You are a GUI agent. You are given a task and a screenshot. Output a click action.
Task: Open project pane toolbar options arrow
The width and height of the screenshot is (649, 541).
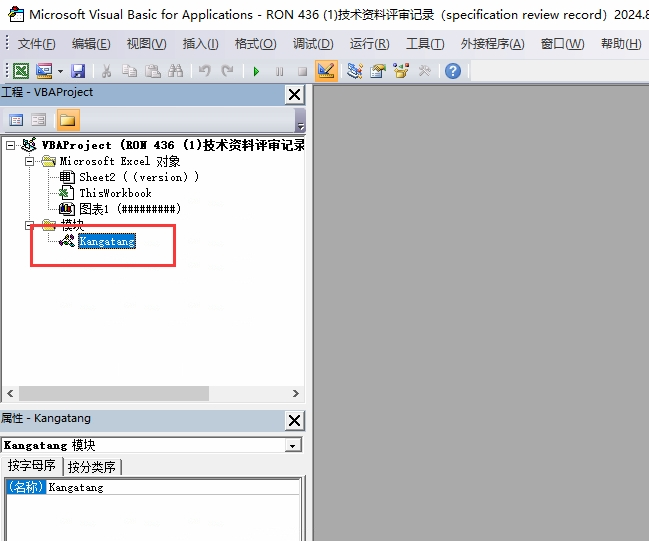[301, 120]
